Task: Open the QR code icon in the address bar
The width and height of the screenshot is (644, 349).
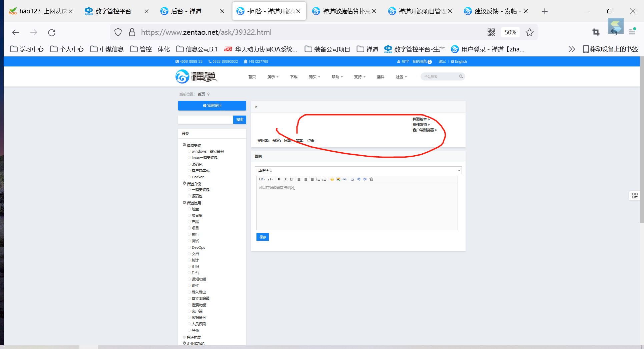Action: coord(491,32)
